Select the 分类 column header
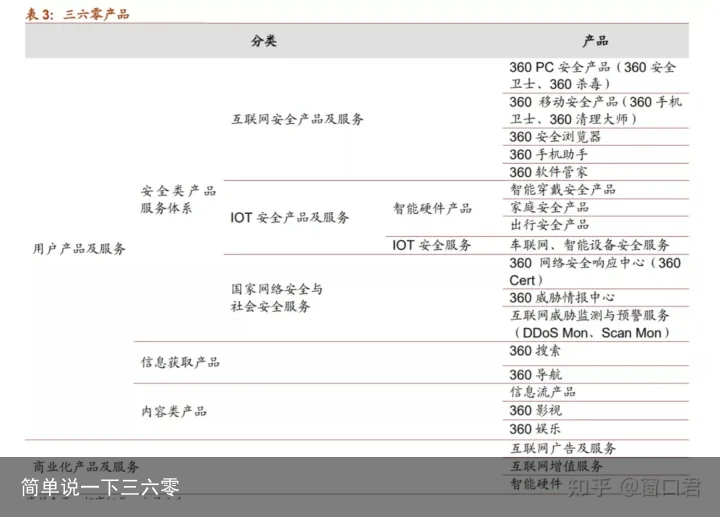The width and height of the screenshot is (720, 517). [x=264, y=41]
